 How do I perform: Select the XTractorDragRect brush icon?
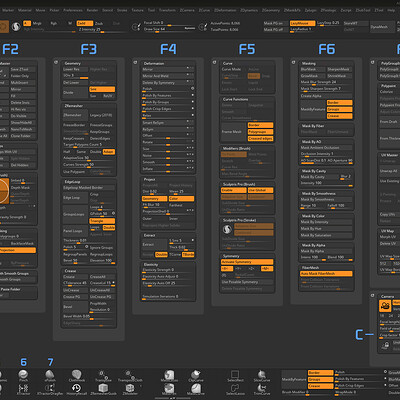coord(50,389)
